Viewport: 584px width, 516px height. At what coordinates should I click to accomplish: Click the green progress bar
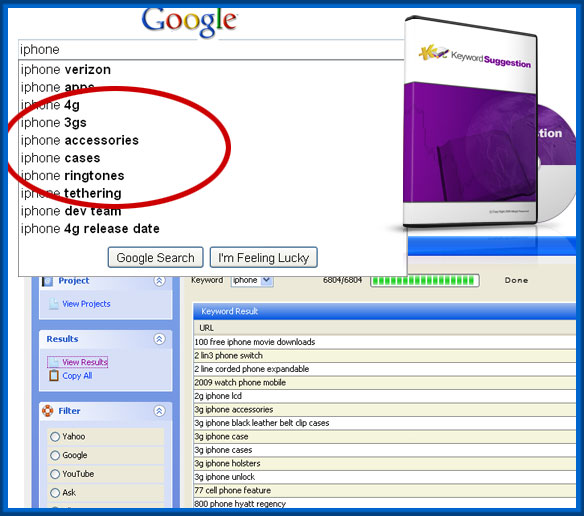pos(425,281)
